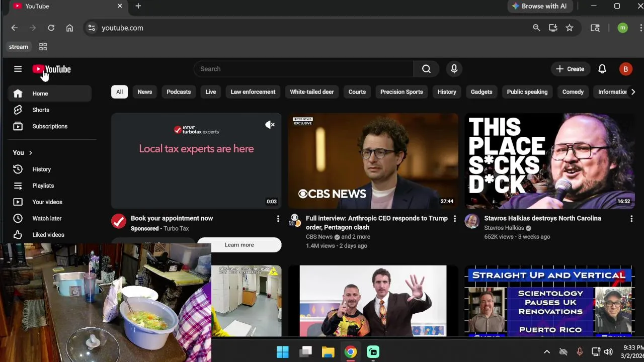Viewport: 644px width, 362px height.
Task: Open Your videos in sidebar
Action: coord(50,202)
